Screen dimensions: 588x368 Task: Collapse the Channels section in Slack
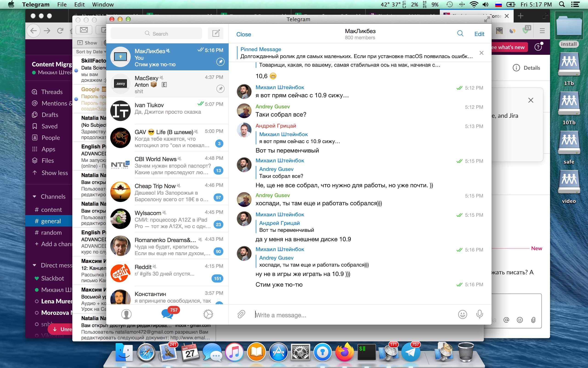tap(34, 196)
